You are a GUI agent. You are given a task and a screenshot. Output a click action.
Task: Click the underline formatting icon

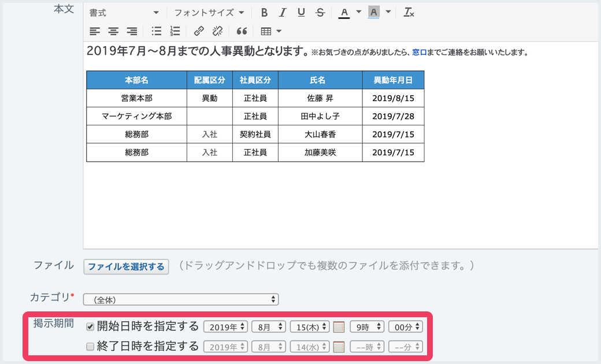tap(301, 12)
